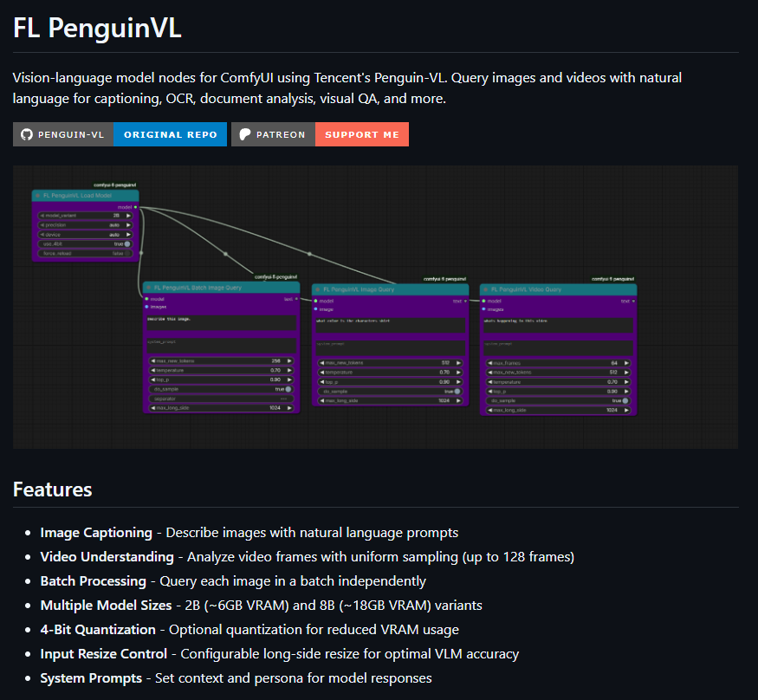This screenshot has height=700, width=758.
Task: Click the prompt text box in Image Query node
Action: (x=390, y=325)
